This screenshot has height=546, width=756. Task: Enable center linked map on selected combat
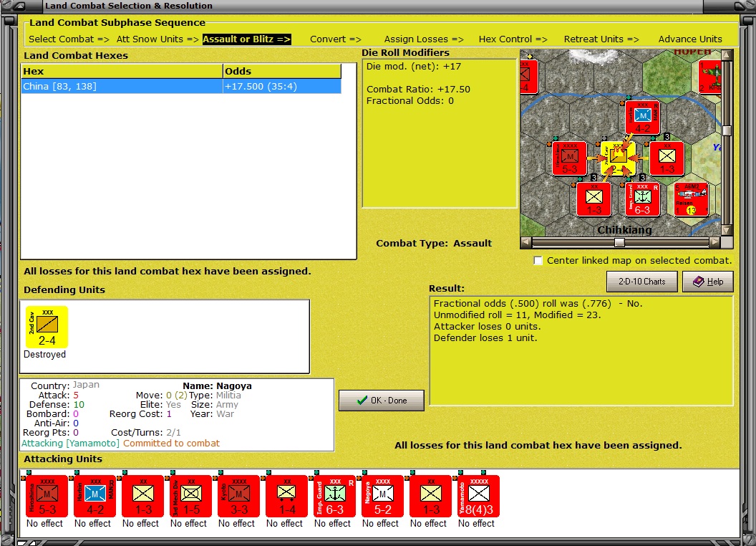[x=538, y=261]
